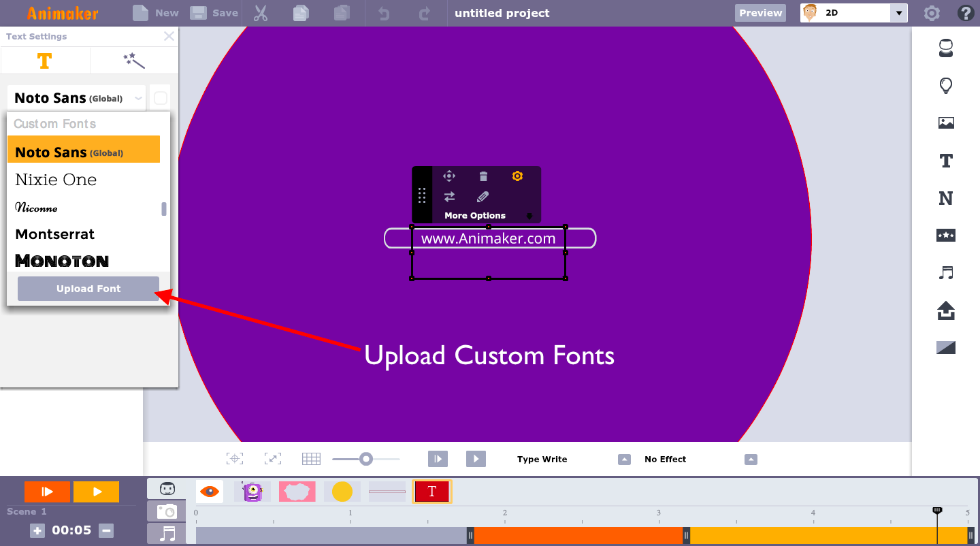Click the orange play scene button

pos(48,492)
